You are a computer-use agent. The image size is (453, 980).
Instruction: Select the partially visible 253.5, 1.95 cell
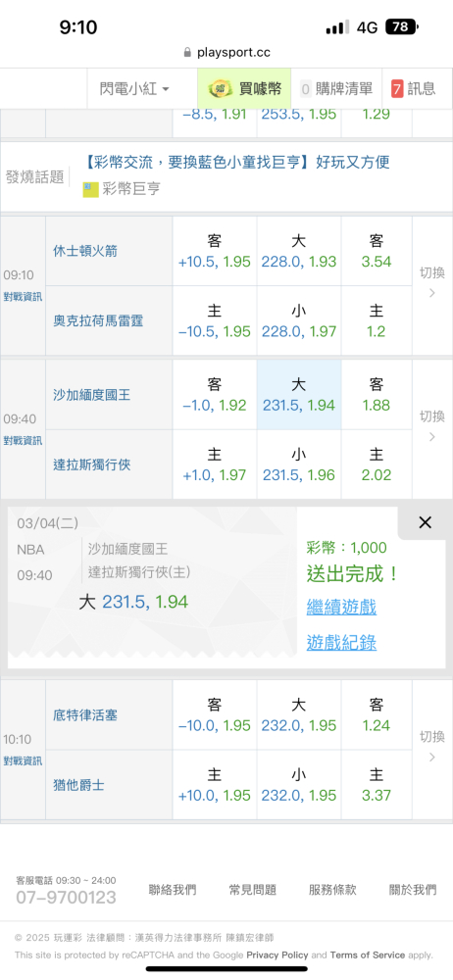point(298,115)
